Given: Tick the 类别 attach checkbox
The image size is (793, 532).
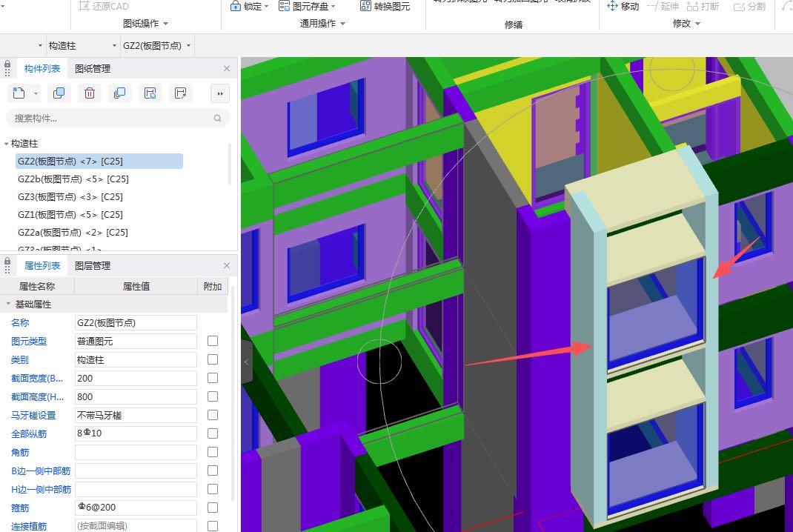Looking at the screenshot, I should pos(213,359).
